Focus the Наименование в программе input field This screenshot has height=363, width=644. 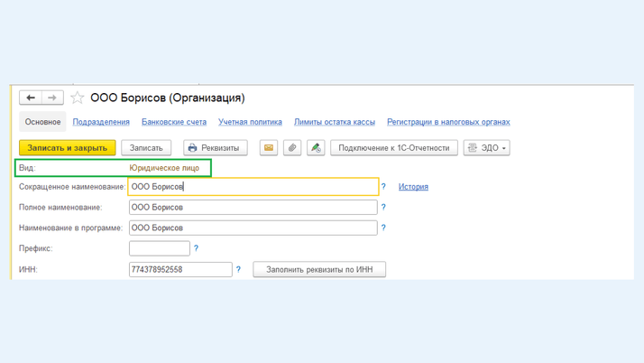coord(253,228)
